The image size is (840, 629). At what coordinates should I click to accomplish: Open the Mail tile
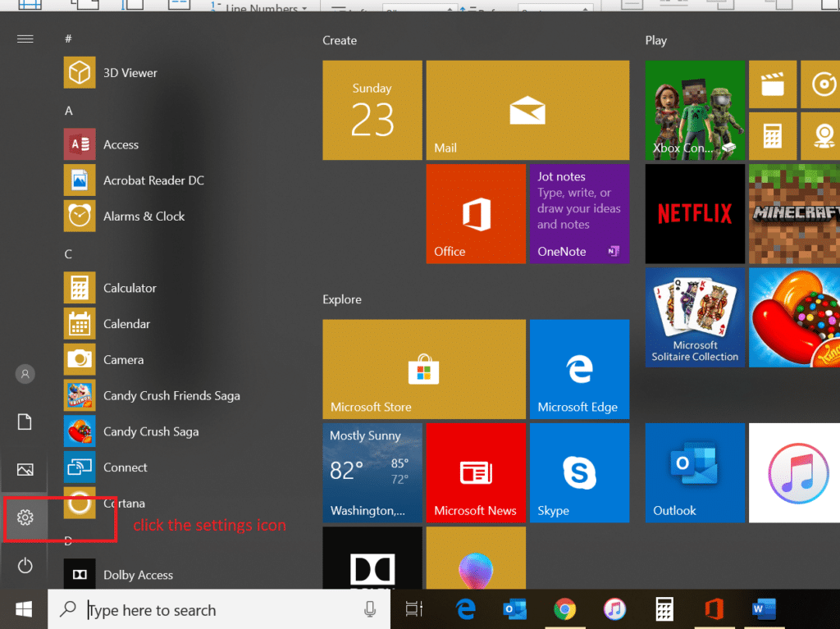coord(527,110)
